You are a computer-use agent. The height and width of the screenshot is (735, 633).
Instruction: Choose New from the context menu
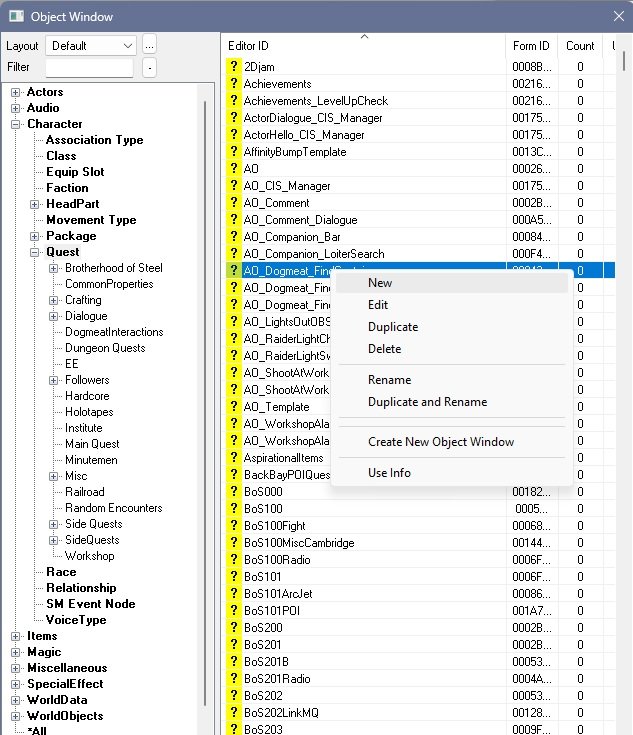pyautogui.click(x=452, y=283)
